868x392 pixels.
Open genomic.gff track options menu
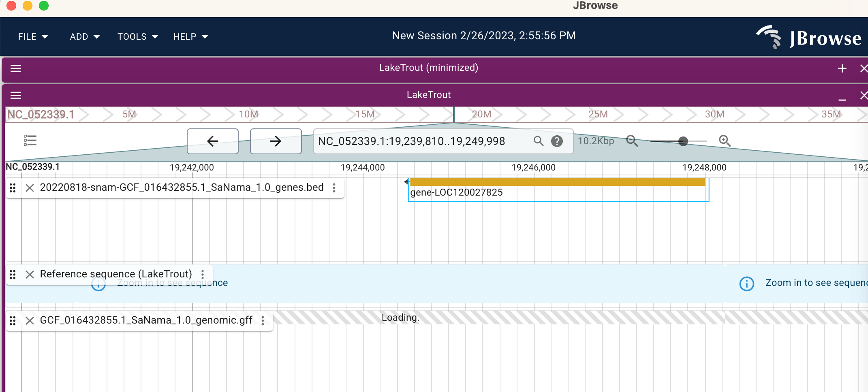tap(263, 321)
